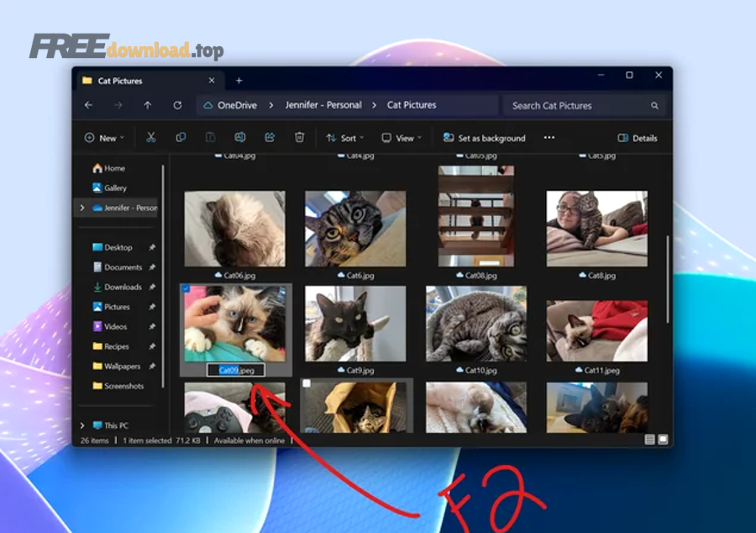
Task: Click the Share icon in toolbar
Action: tap(270, 138)
